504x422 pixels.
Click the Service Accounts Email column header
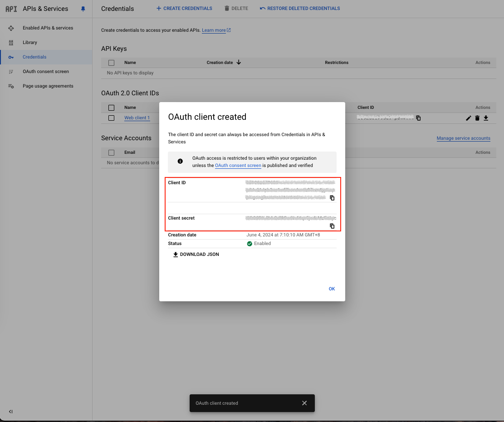(130, 152)
